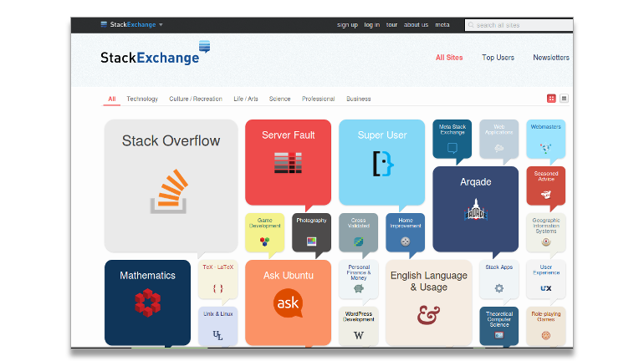Viewport: 644px width, 361px height.
Task: Open the about us link
Action: pyautogui.click(x=416, y=24)
